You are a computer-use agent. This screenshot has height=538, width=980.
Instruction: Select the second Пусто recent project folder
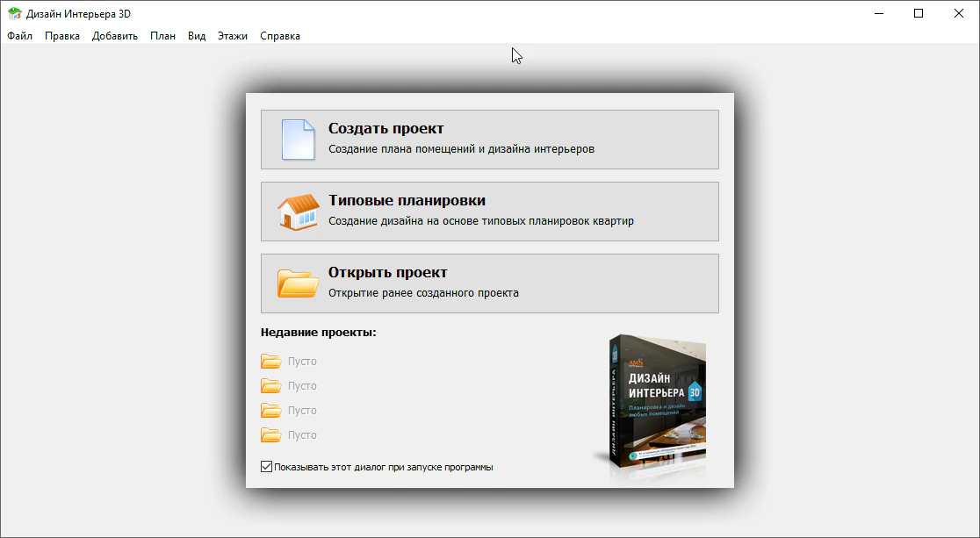pyautogui.click(x=271, y=385)
